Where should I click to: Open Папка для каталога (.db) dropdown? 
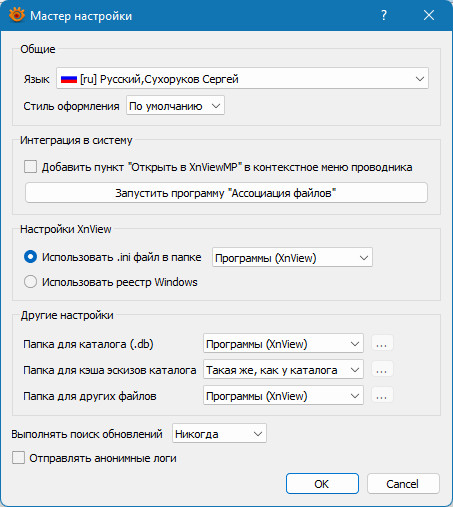point(283,343)
